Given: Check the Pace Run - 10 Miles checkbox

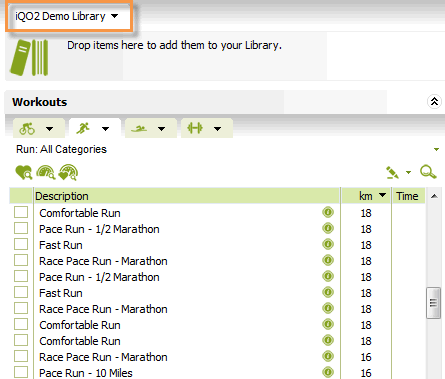Looking at the screenshot, I should [x=21, y=372].
